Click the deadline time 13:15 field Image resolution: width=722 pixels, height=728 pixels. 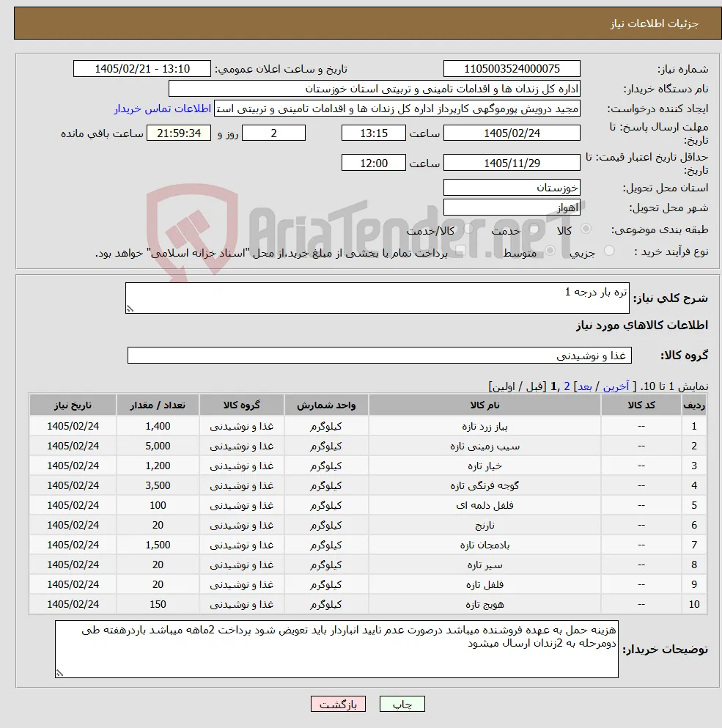(373, 133)
